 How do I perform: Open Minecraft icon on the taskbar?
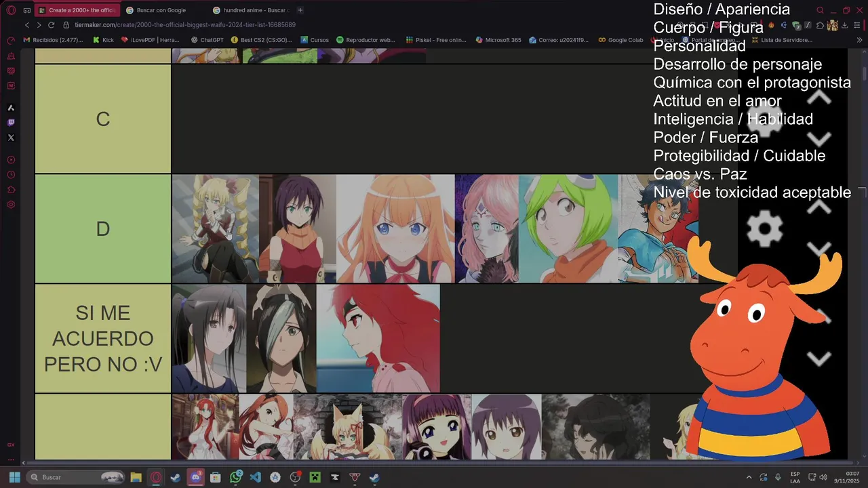click(x=315, y=477)
